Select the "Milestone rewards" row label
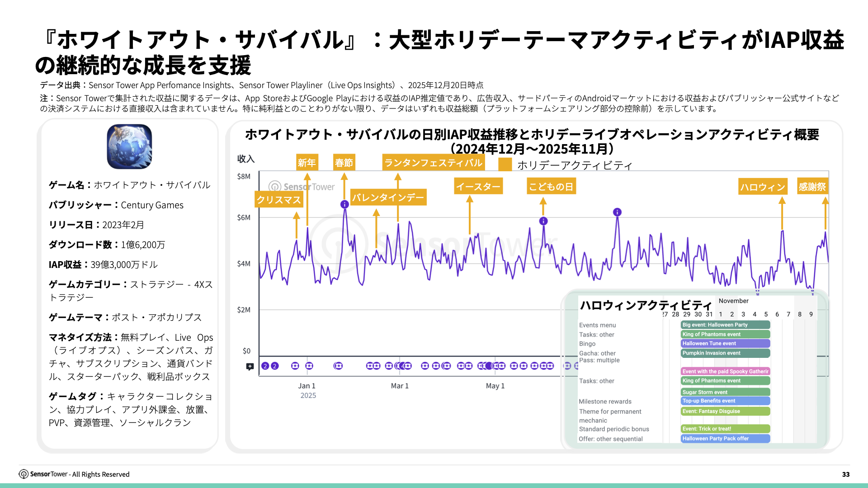 tap(605, 401)
